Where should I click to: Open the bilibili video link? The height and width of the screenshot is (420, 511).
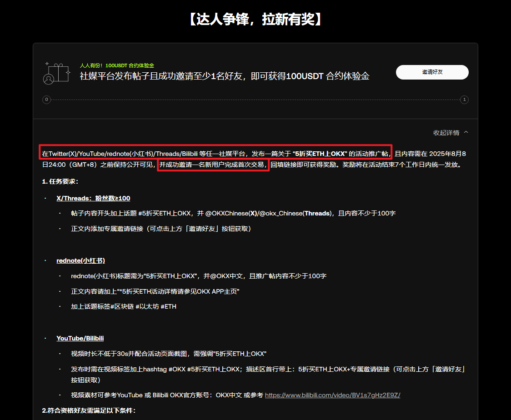click(x=332, y=395)
